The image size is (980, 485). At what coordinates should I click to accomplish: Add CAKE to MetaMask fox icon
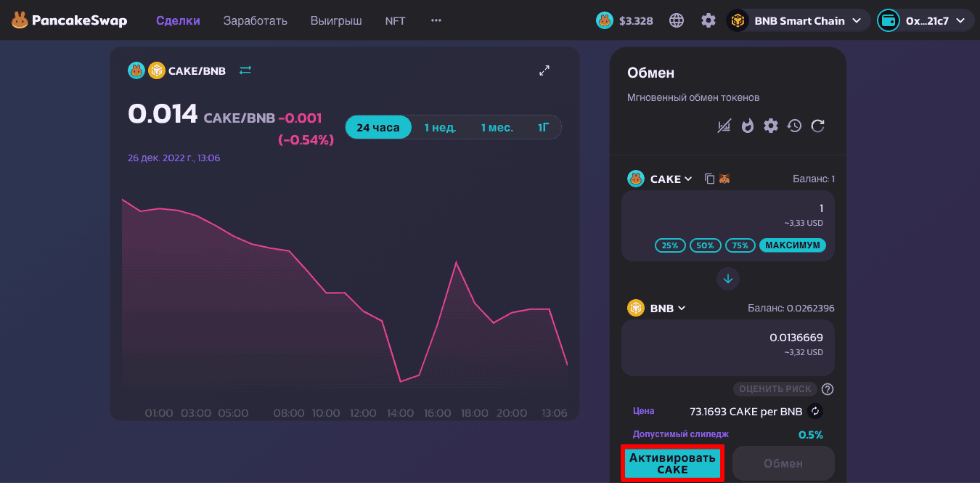coord(724,179)
